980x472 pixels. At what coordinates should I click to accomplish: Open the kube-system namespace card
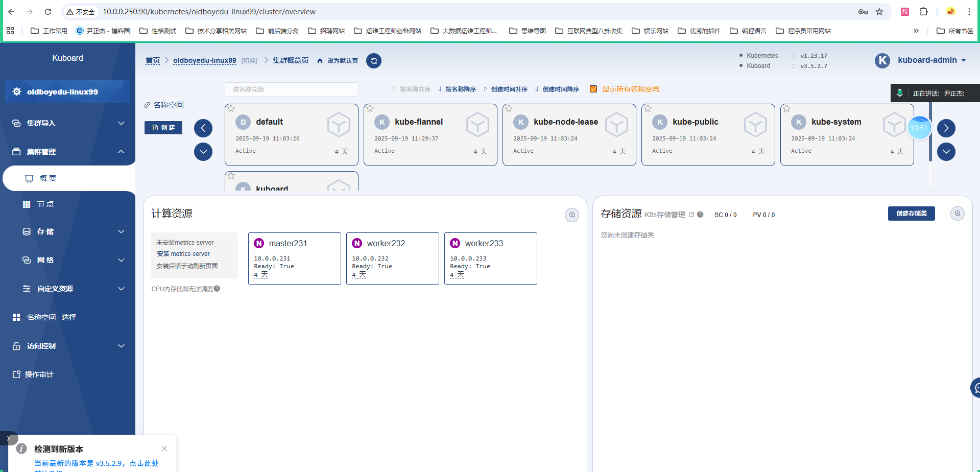847,135
